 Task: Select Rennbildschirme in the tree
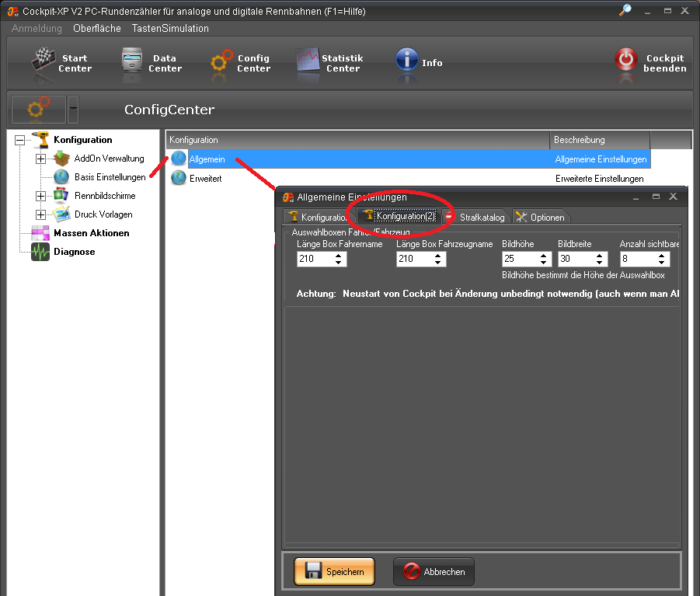pyautogui.click(x=105, y=196)
